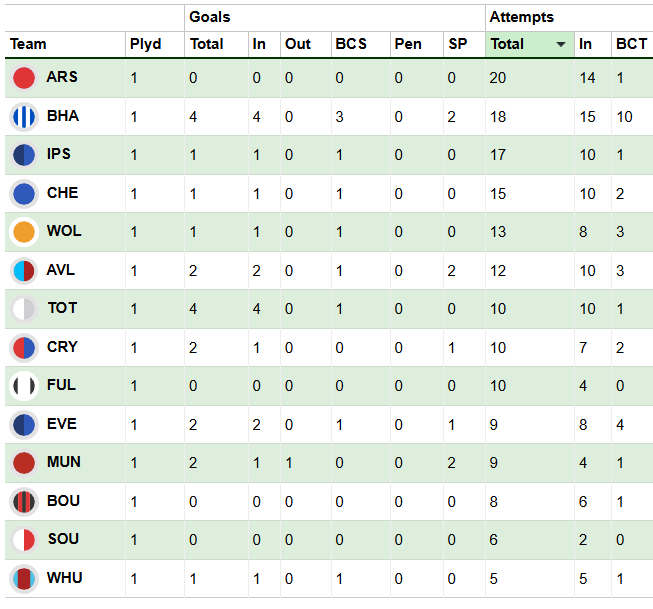Viewport: 653px width, 609px height.
Task: Select the Bournemouth striped team badge
Action: (24, 501)
